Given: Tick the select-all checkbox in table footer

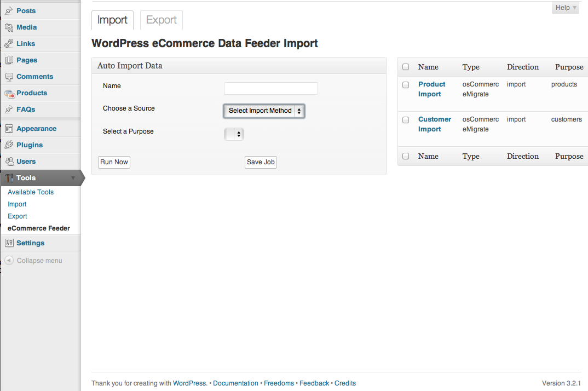Looking at the screenshot, I should click(406, 156).
